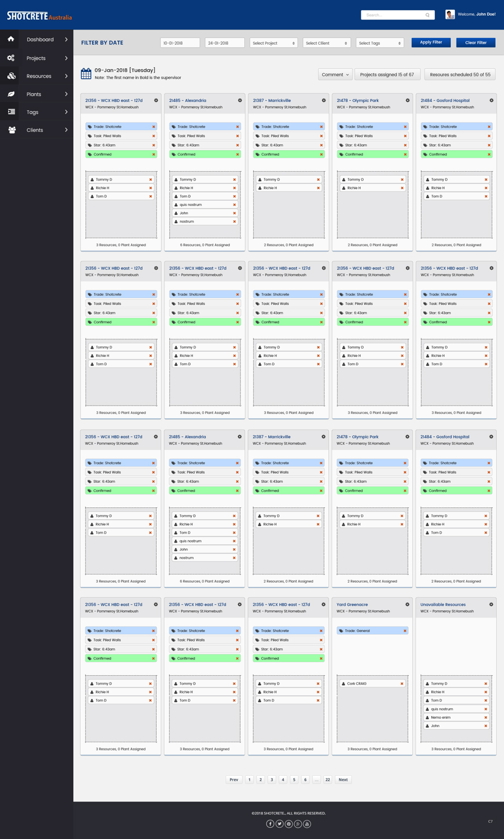Go to page 4

coord(283,780)
